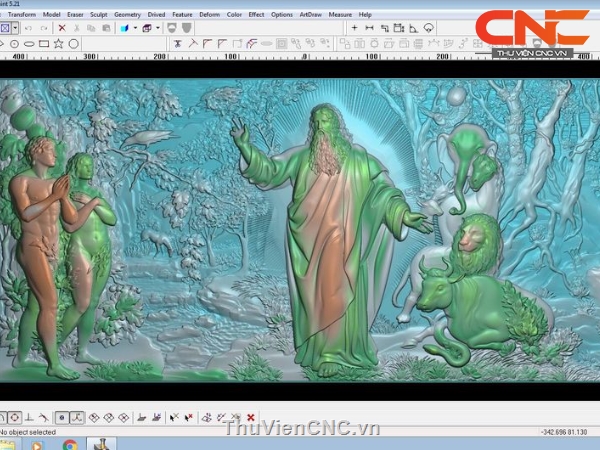Toggle the tangent snap icon
The width and height of the screenshot is (600, 450).
pyautogui.click(x=44, y=417)
